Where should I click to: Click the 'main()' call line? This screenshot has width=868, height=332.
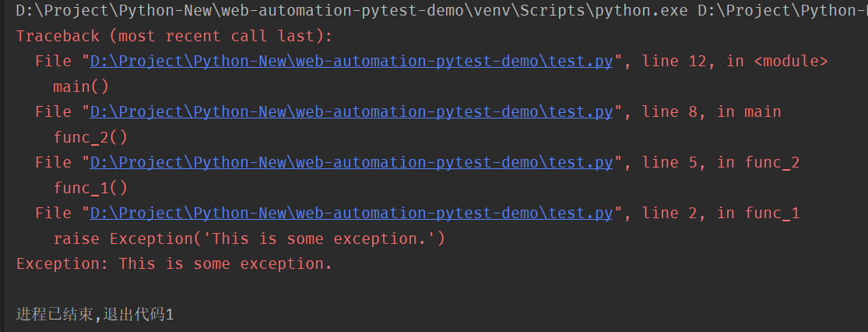82,87
